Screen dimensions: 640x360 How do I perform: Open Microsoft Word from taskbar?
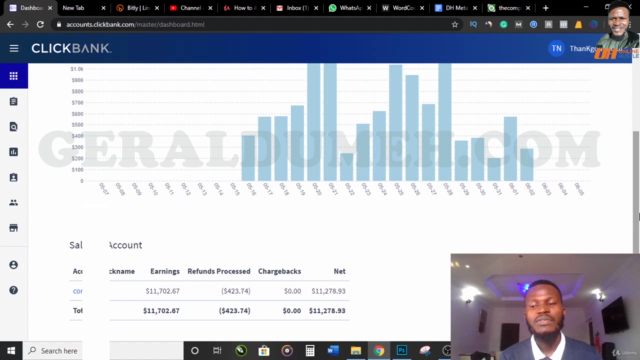point(333,351)
